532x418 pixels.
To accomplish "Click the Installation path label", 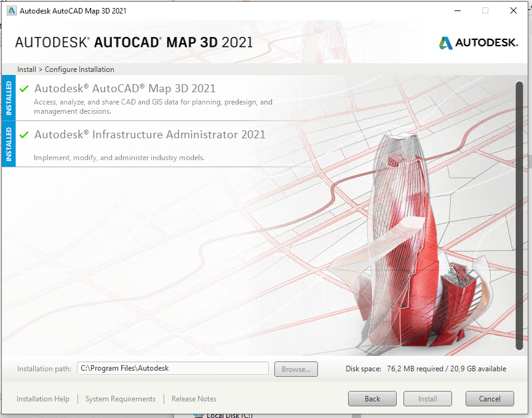I will coord(44,369).
